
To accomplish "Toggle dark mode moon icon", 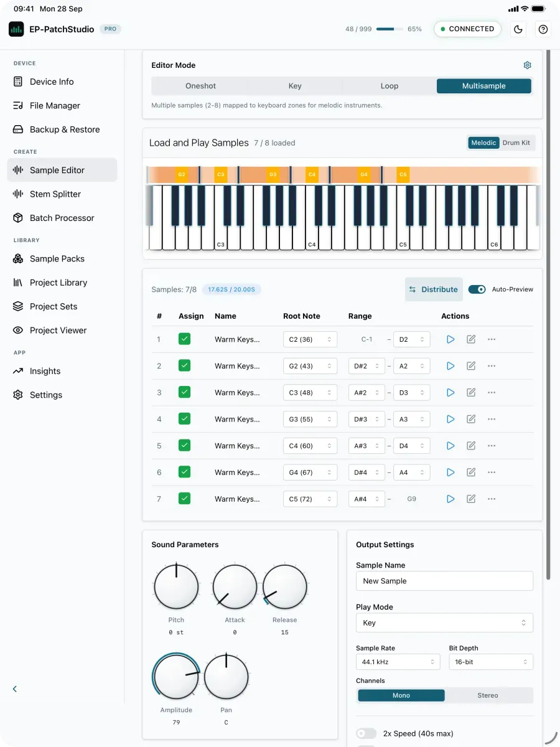I will (518, 29).
